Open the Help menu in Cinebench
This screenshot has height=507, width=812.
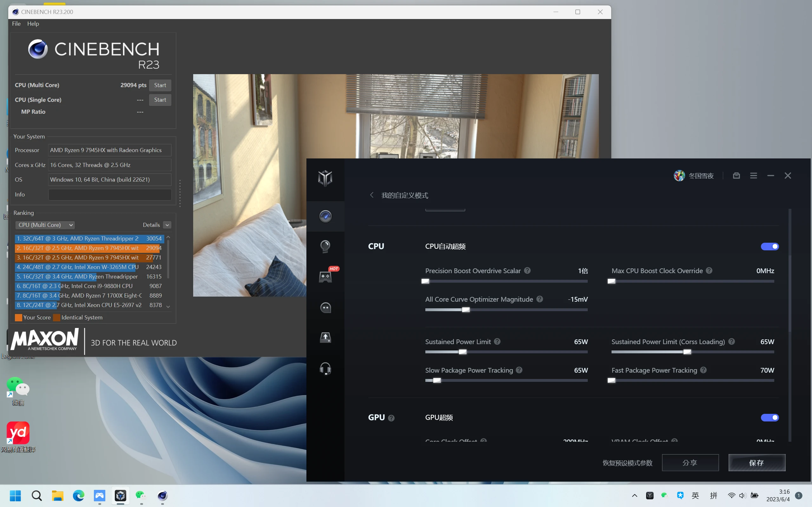(33, 24)
